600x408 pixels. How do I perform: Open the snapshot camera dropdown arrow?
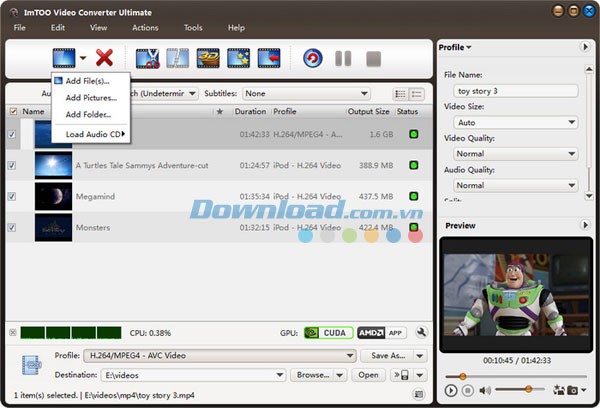[x=584, y=390]
